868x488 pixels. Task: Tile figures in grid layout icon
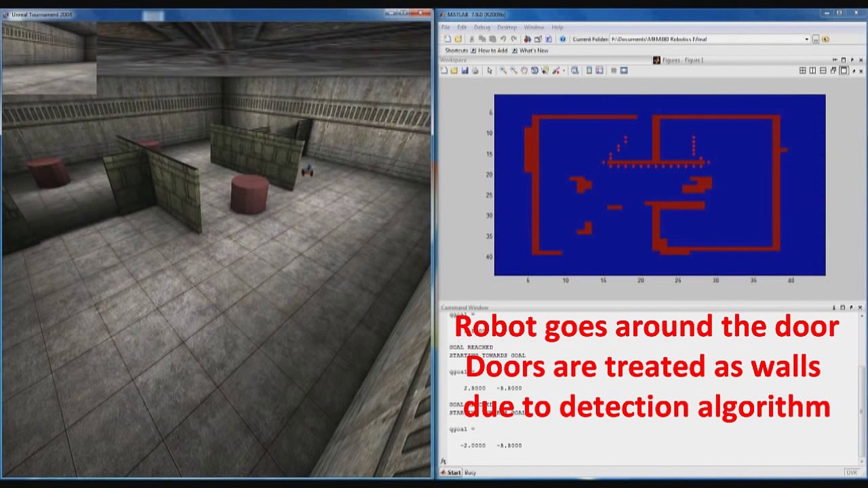802,70
